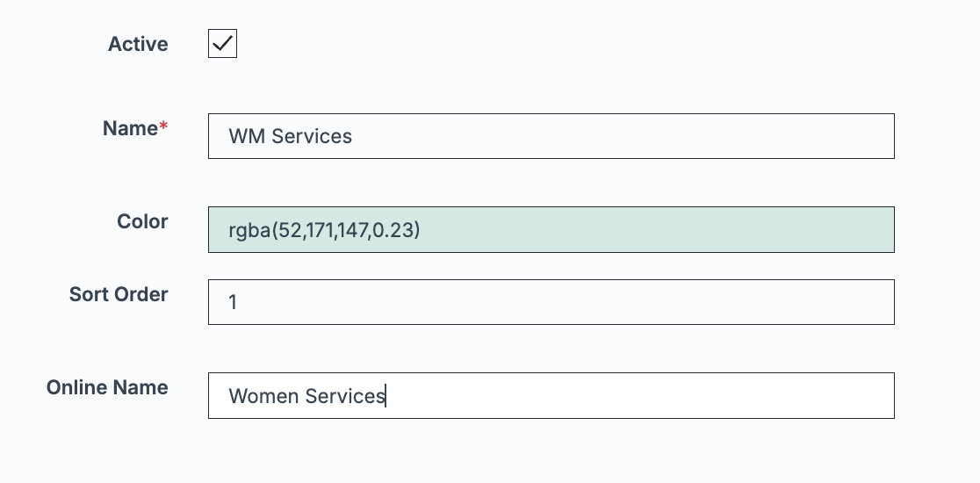The height and width of the screenshot is (483, 980).
Task: Uncheck the Active checkbox
Action: point(222,44)
